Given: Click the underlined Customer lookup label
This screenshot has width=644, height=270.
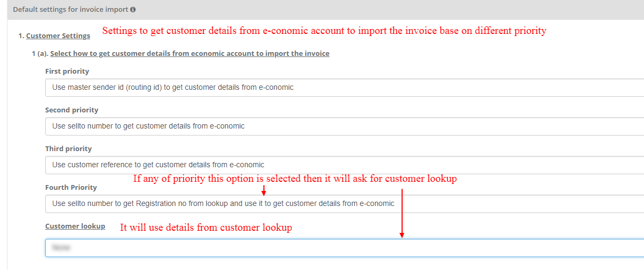Looking at the screenshot, I should point(75,226).
